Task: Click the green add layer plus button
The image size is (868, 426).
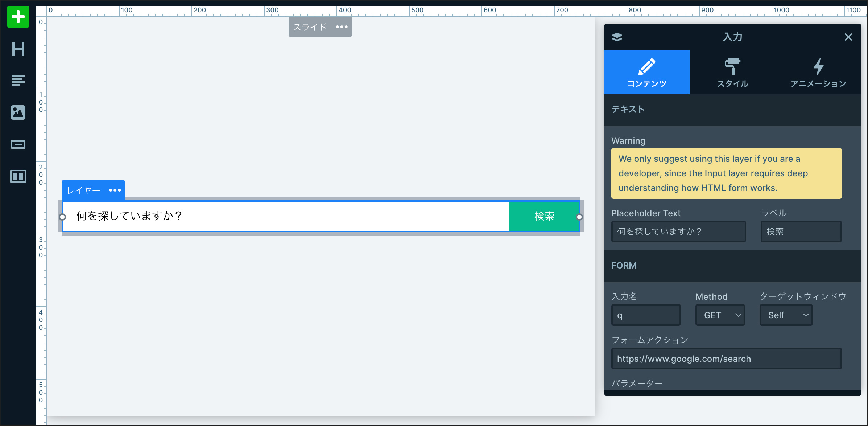Action: point(18,17)
